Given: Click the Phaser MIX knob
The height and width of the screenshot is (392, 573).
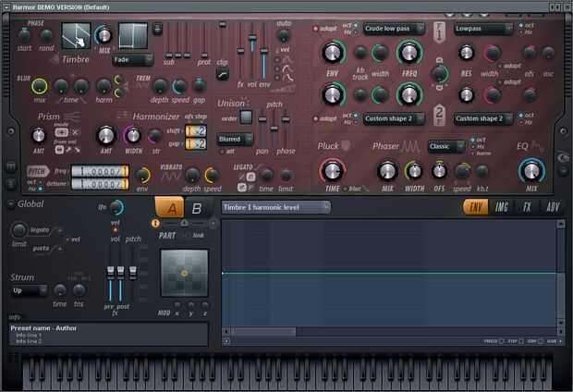Looking at the screenshot, I should (387, 171).
